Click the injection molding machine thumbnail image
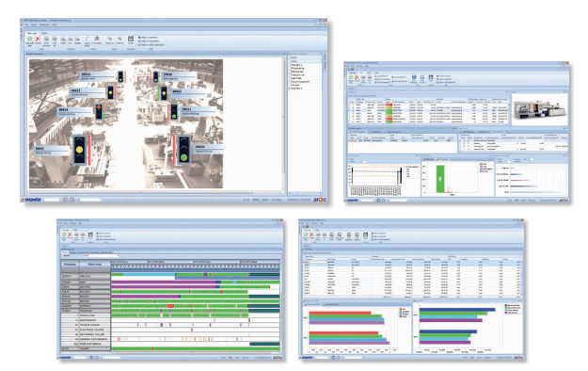 pos(539,109)
